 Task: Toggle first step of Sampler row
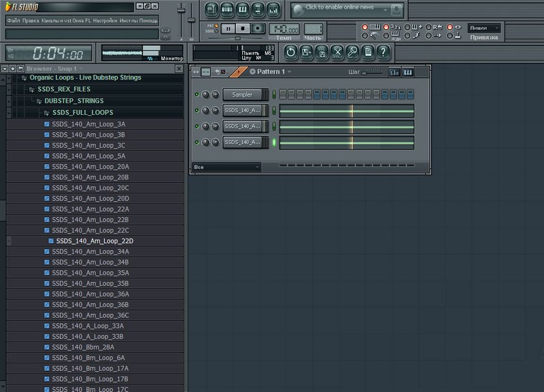click(284, 94)
